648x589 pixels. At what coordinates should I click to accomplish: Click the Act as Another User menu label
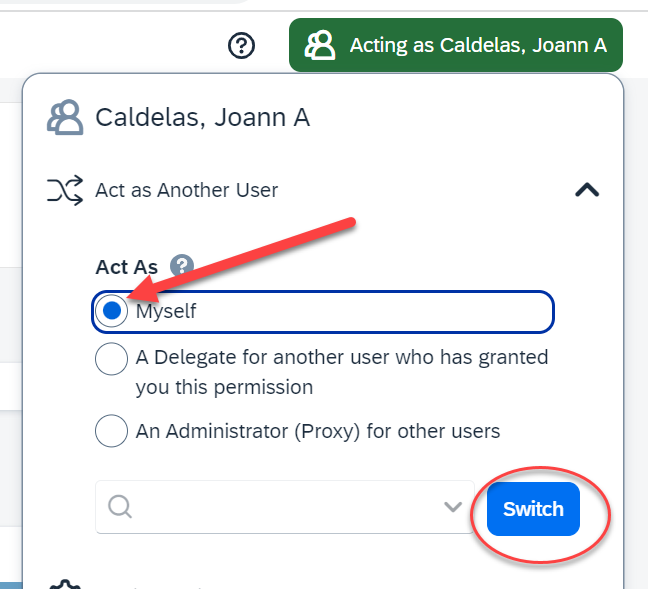(x=186, y=190)
